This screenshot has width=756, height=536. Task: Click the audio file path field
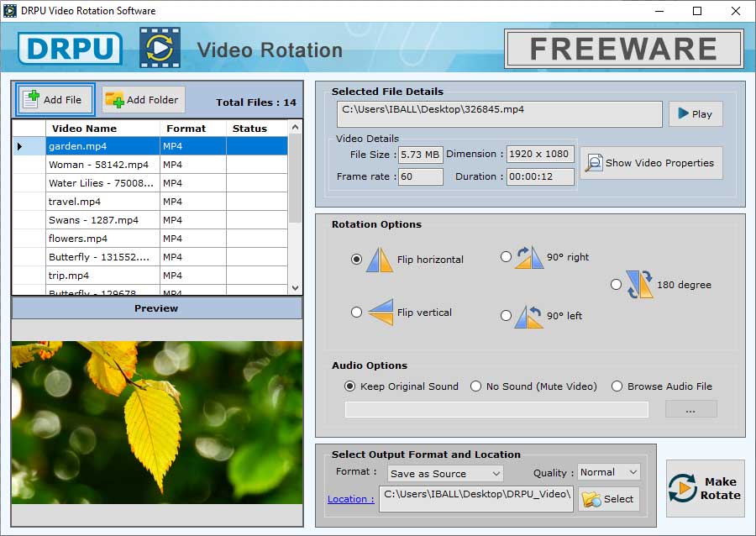496,409
